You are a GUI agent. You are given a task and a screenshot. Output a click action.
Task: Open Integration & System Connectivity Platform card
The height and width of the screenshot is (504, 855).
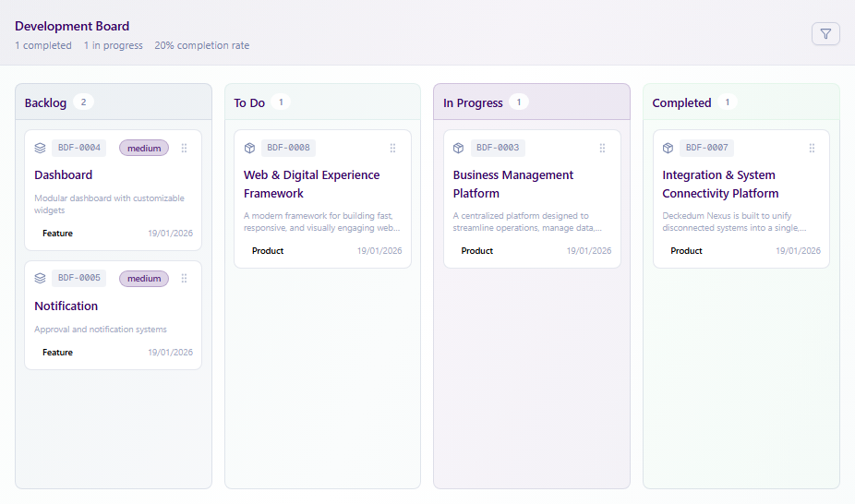pyautogui.click(x=720, y=184)
